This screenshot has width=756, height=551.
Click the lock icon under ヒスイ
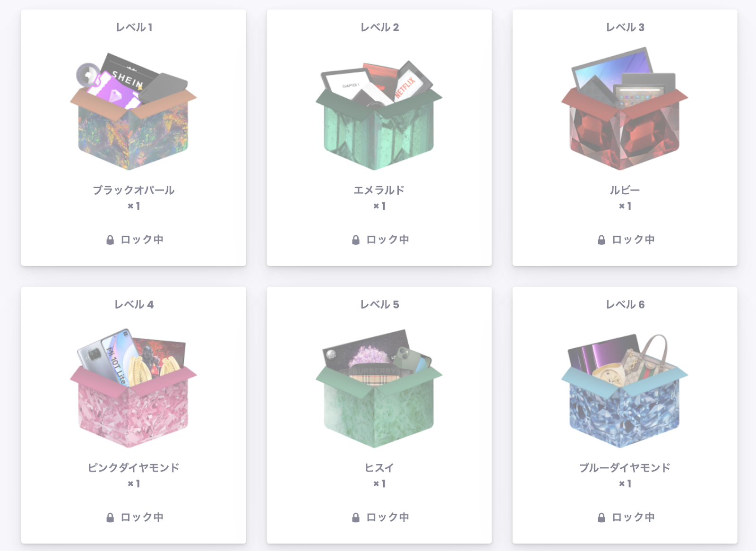tap(356, 517)
